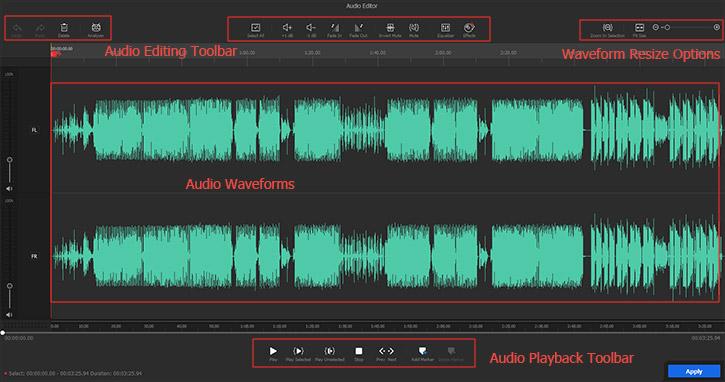Decrease volume with -1 dB icon
The height and width of the screenshot is (382, 725).
tap(311, 28)
